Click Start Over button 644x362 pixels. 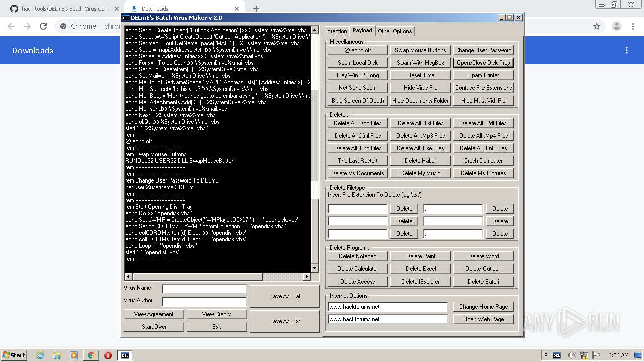154,327
